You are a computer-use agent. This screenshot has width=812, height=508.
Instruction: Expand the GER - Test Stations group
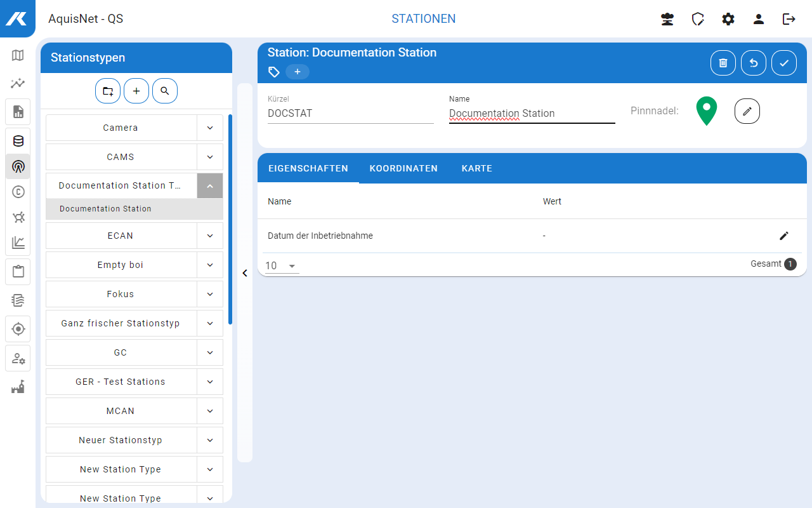(x=210, y=382)
